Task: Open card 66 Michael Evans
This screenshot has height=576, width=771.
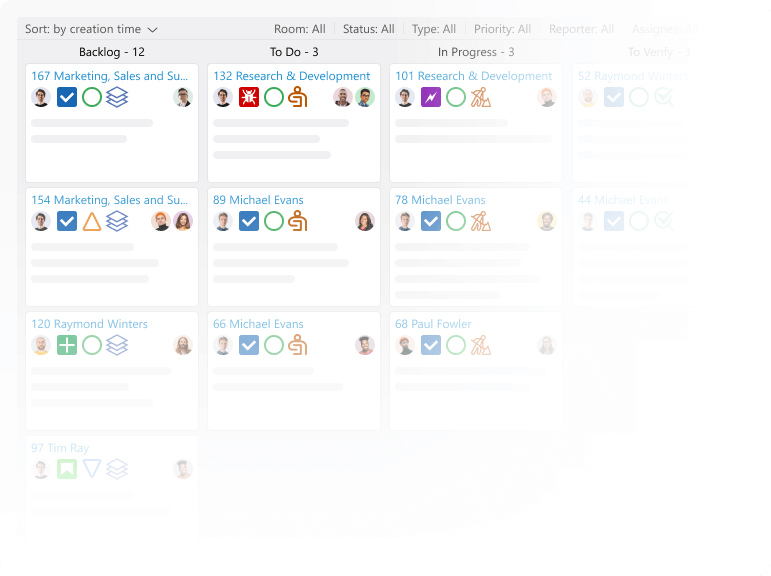Action: (258, 324)
